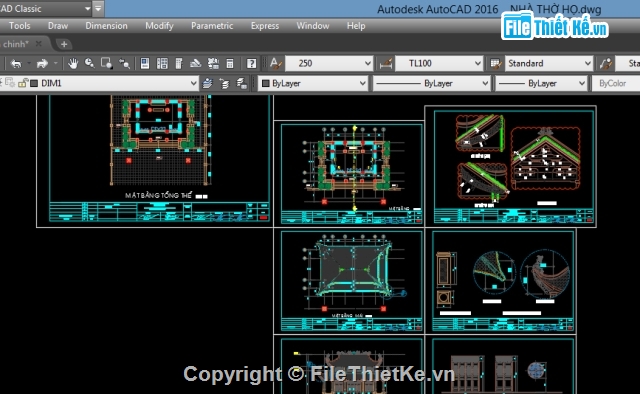Image resolution: width=640 pixels, height=394 pixels.
Task: Open the Draw menu
Action: click(58, 26)
